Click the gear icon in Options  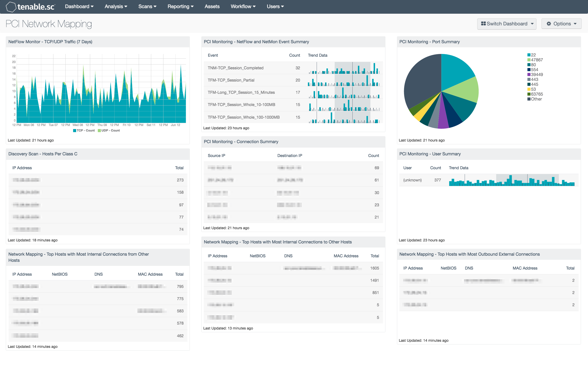tap(549, 24)
